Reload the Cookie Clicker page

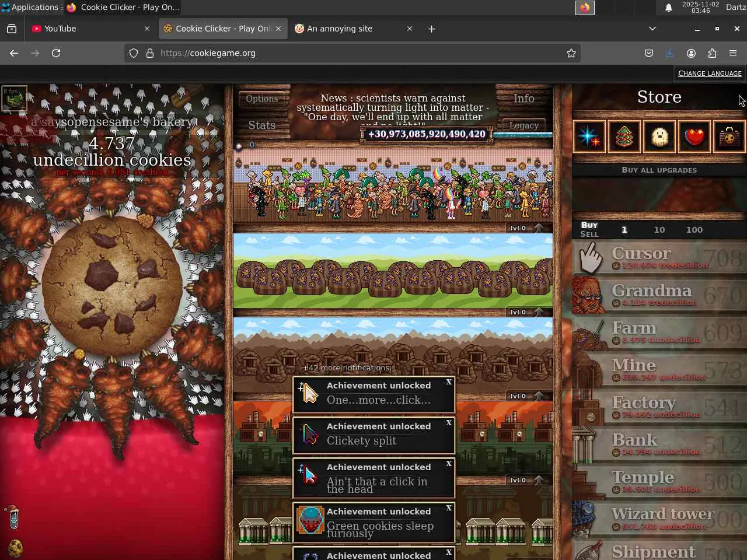click(56, 53)
